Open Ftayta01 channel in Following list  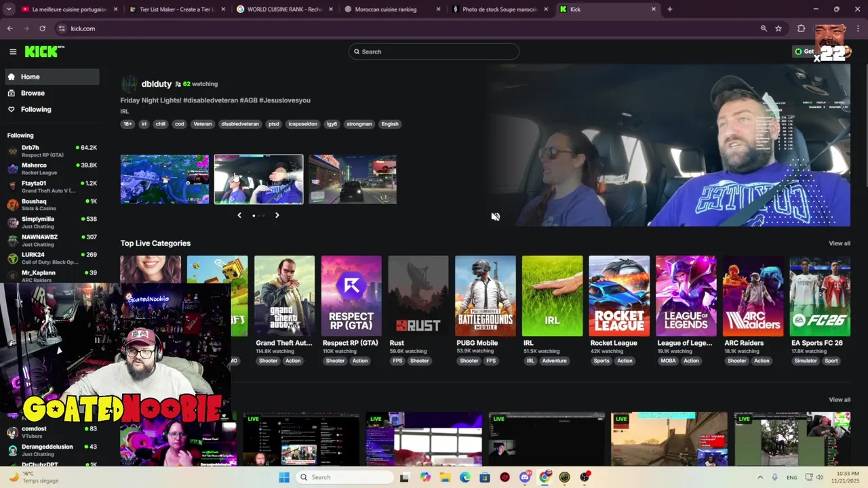tap(52, 186)
